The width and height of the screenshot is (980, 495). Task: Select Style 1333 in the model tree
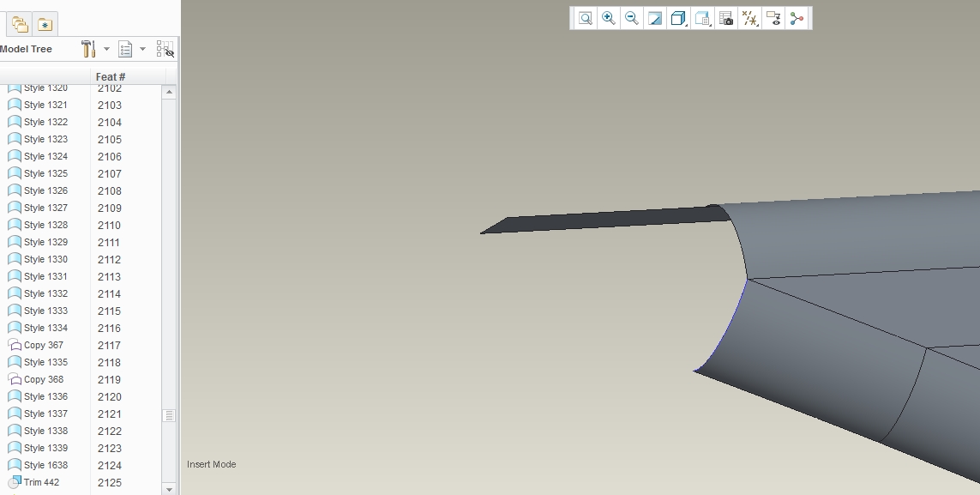click(45, 311)
